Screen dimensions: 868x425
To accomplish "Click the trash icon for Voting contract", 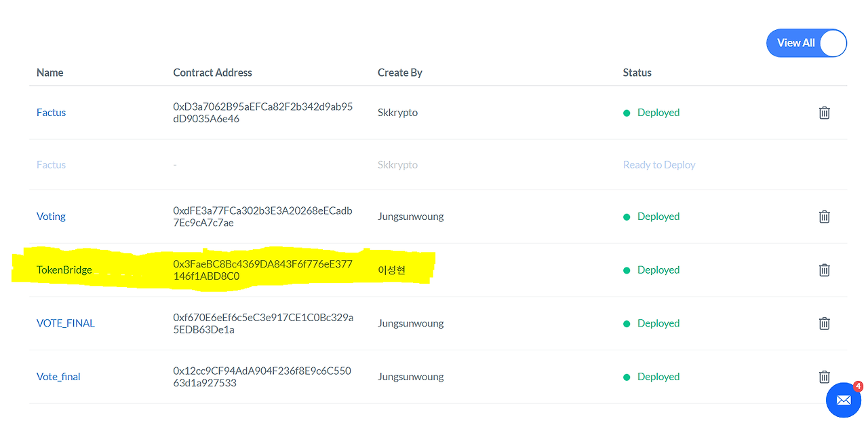I will point(824,217).
